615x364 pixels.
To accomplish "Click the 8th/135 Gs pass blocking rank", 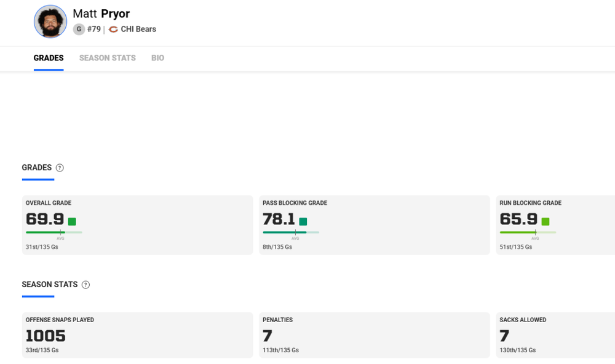I will click(277, 247).
